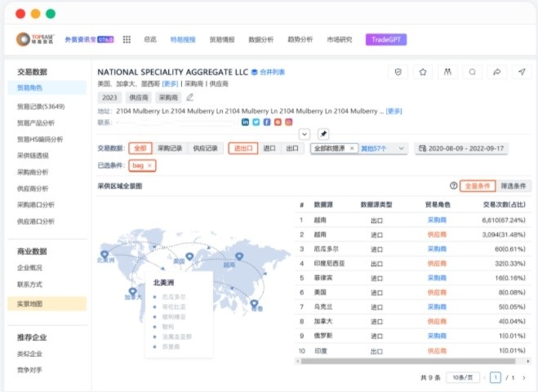This screenshot has width=538, height=392.
Task: Click 采购商 link in row 1
Action: (x=437, y=220)
